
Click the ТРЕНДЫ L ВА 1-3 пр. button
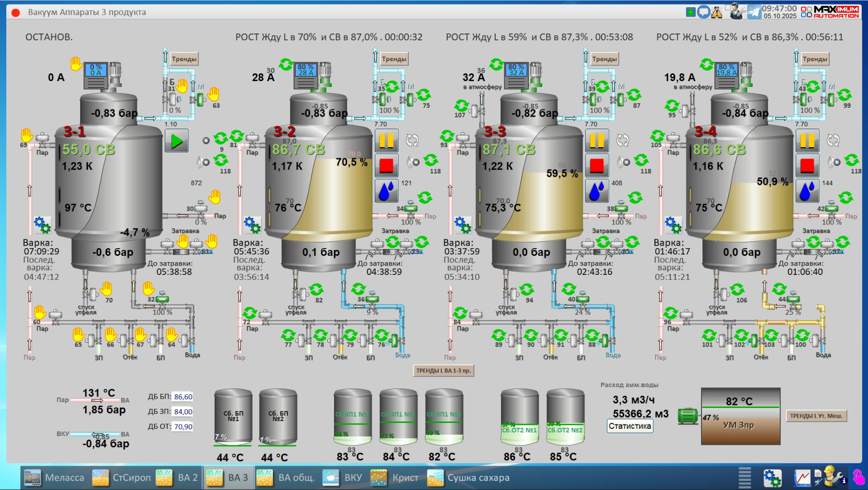pyautogui.click(x=443, y=371)
